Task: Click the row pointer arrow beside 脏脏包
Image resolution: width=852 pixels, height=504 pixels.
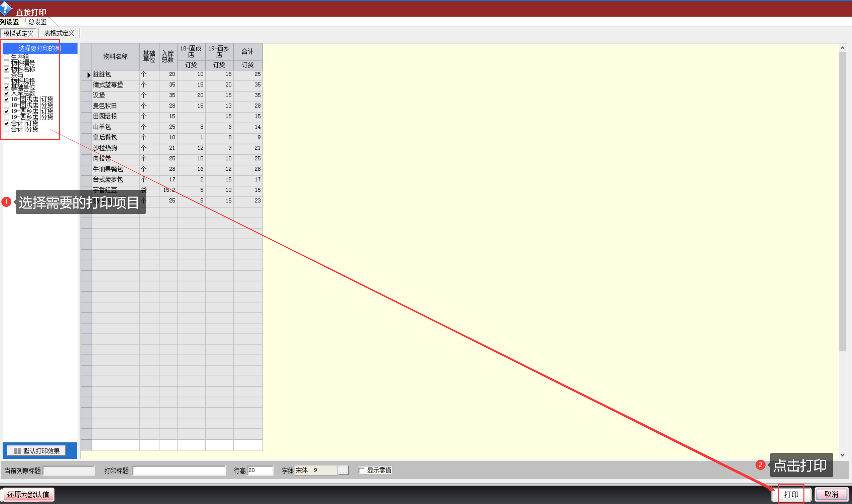Action: [x=88, y=75]
